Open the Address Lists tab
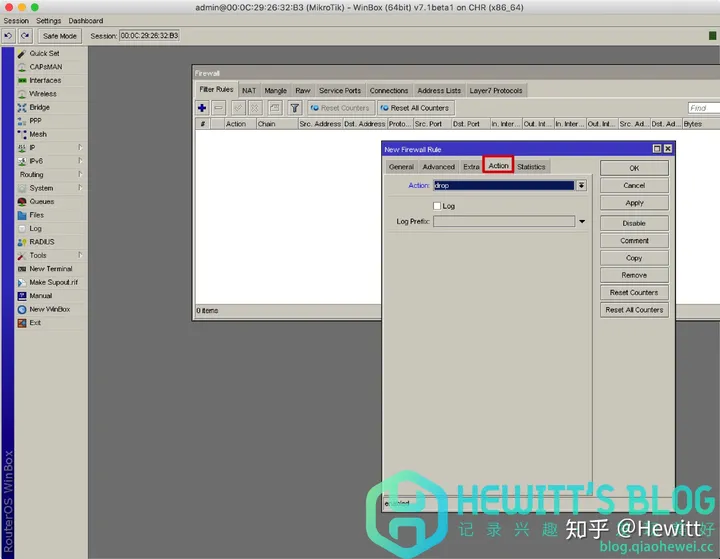Image resolution: width=720 pixels, height=559 pixels. click(x=439, y=90)
